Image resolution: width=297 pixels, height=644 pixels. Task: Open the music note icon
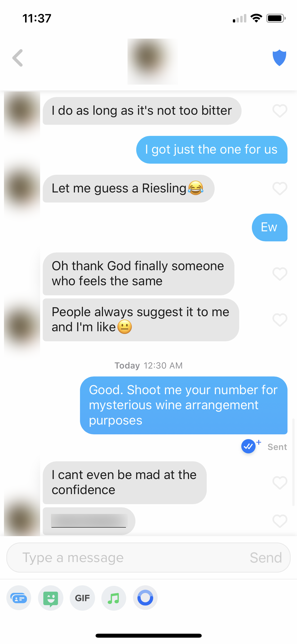tap(114, 598)
